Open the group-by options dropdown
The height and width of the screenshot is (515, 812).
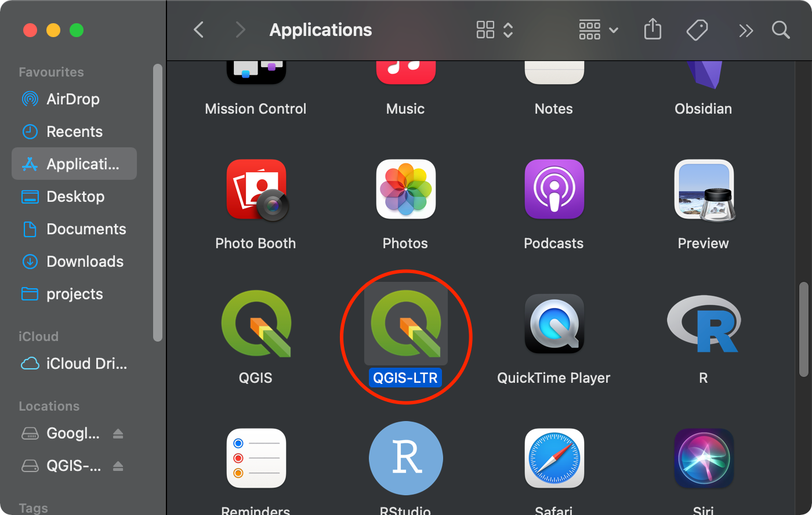[x=599, y=30]
